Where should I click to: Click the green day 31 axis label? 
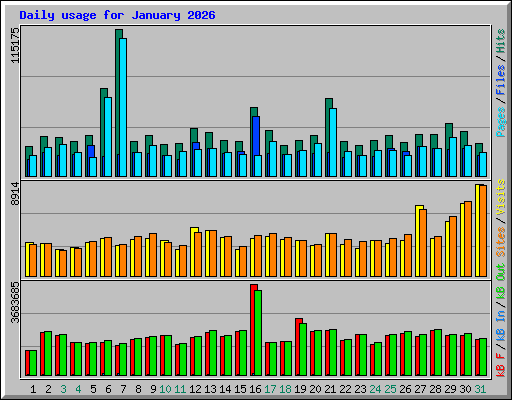click(480, 389)
